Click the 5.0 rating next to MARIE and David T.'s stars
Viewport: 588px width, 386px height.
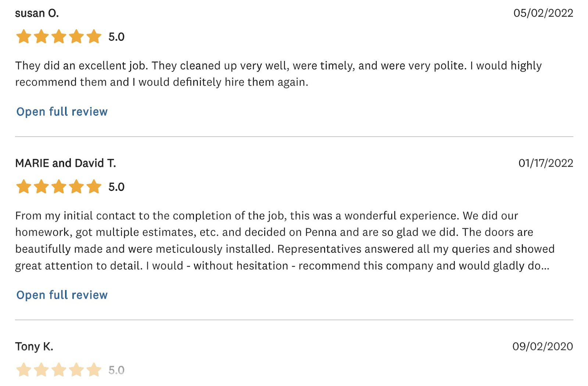click(117, 187)
